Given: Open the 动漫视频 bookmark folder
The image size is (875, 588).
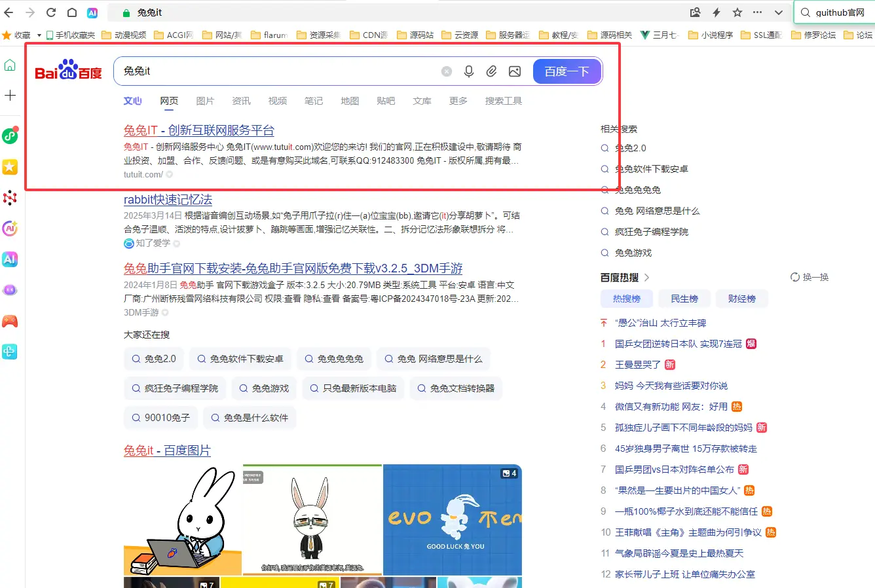Looking at the screenshot, I should [x=124, y=35].
